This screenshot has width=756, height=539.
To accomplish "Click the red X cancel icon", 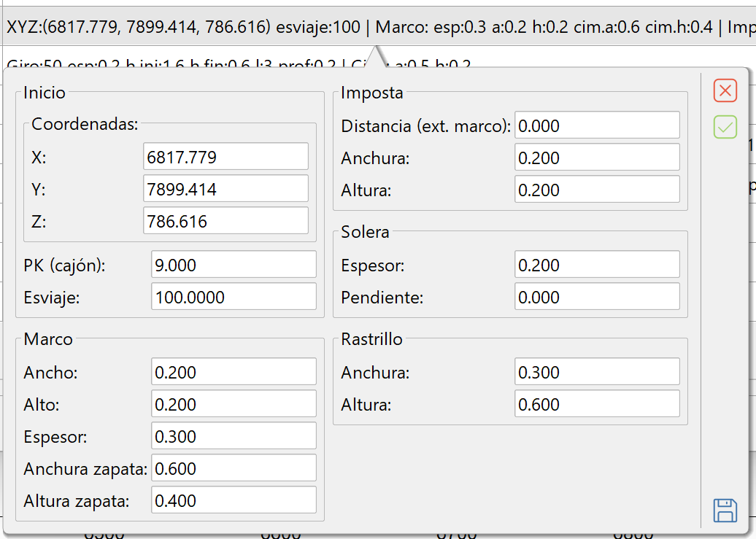I will tap(725, 90).
